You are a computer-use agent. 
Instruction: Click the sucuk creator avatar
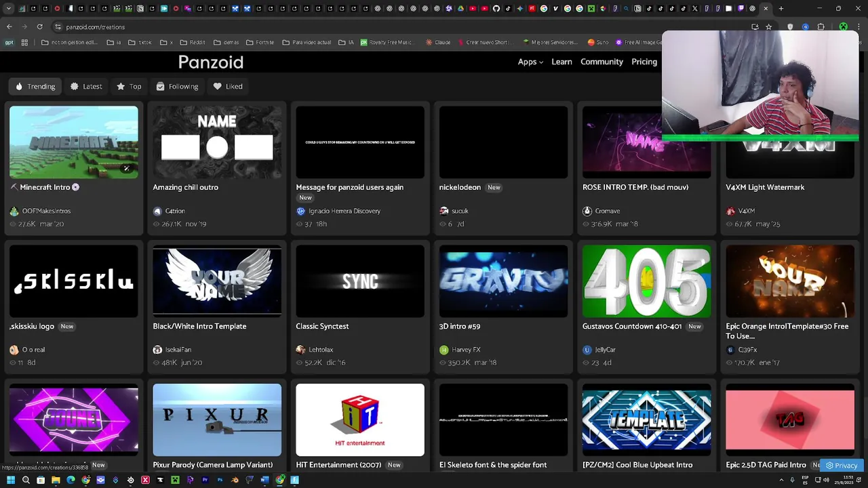443,211
